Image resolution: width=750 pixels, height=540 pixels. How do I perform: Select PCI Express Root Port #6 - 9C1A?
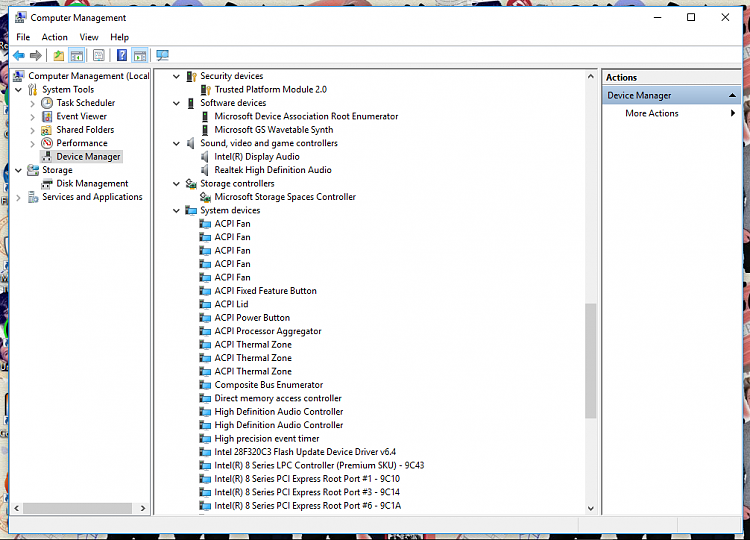pos(308,506)
